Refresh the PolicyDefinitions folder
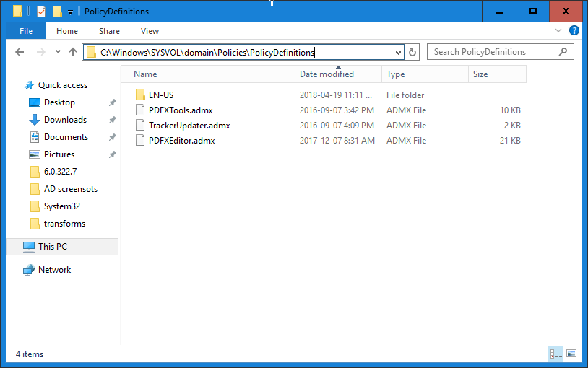 412,53
